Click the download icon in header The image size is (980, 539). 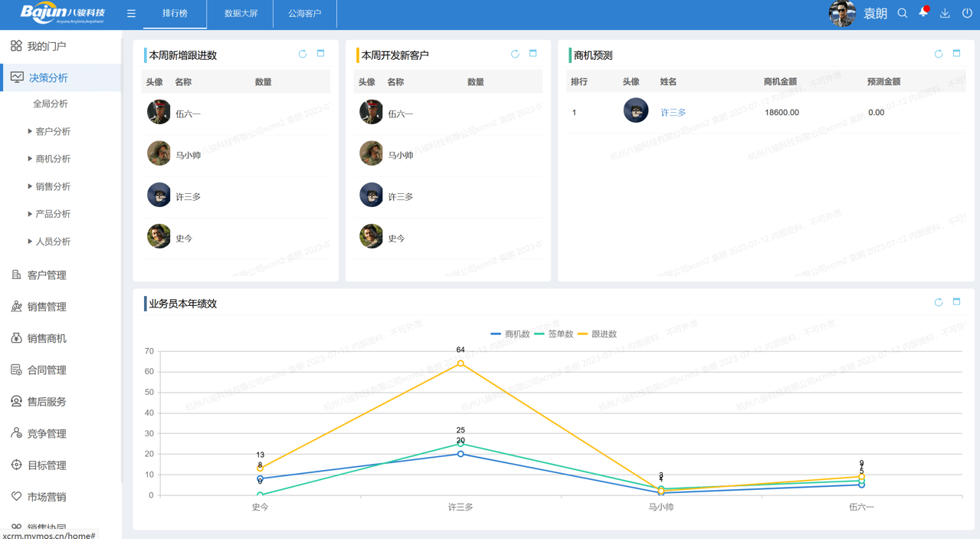pyautogui.click(x=945, y=14)
